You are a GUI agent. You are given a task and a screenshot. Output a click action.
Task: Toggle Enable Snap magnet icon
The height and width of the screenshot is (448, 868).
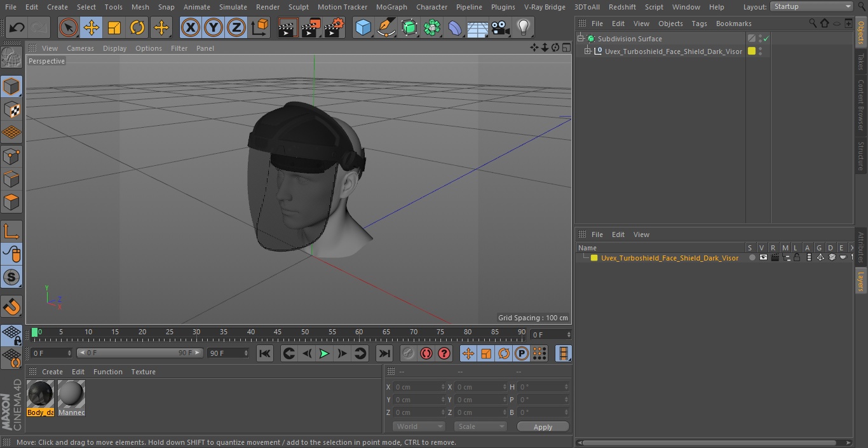pyautogui.click(x=11, y=306)
